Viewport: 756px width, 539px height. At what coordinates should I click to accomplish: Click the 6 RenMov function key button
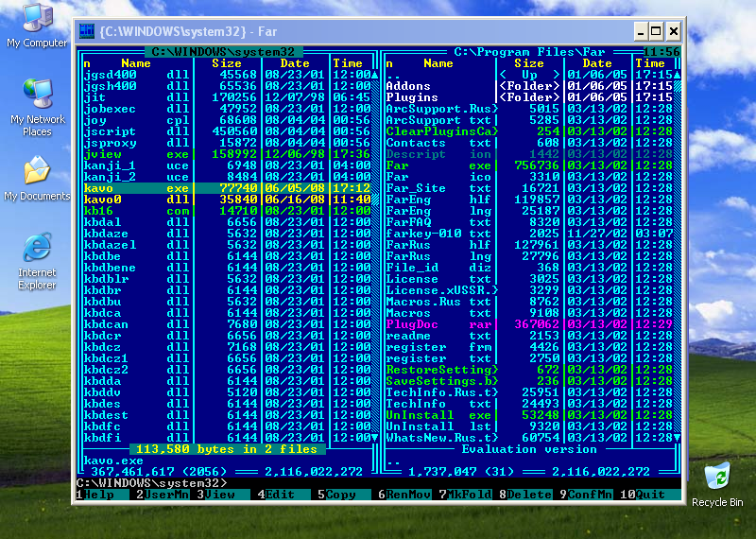[404, 495]
